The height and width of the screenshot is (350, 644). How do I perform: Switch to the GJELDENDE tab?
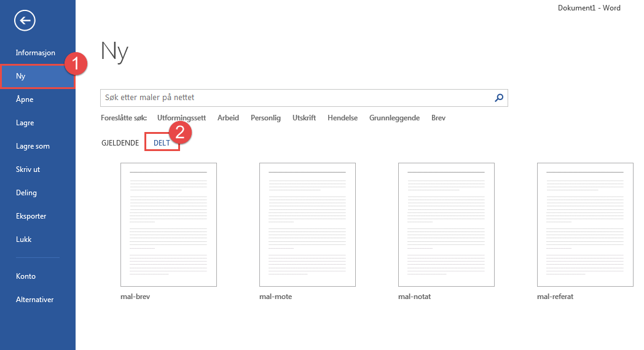point(120,143)
